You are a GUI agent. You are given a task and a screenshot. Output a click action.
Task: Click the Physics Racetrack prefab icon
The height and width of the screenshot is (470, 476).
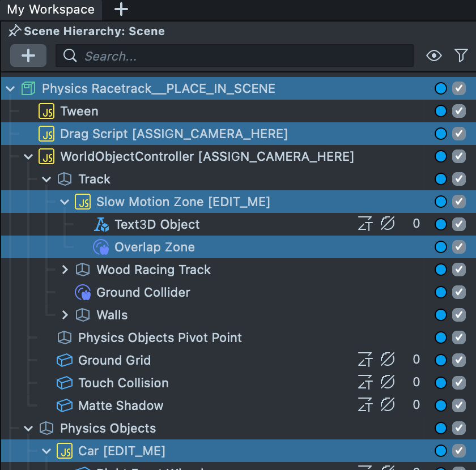[x=28, y=88]
